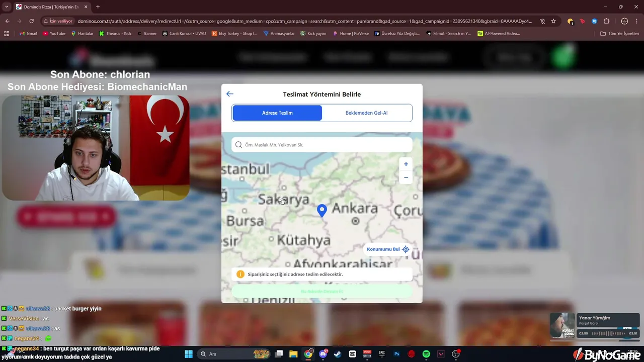Open the Animasyonlar bookmark

click(279, 34)
